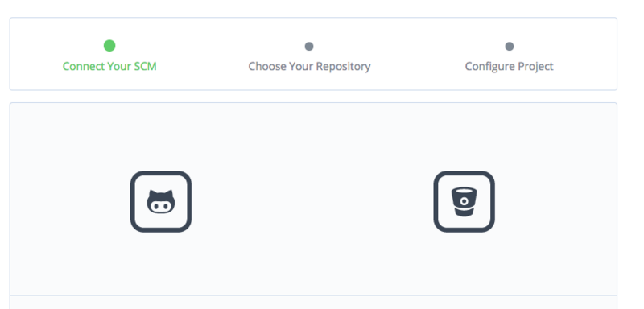Click the last step progress marker
Screen dimensions: 644x309
click(x=510, y=47)
